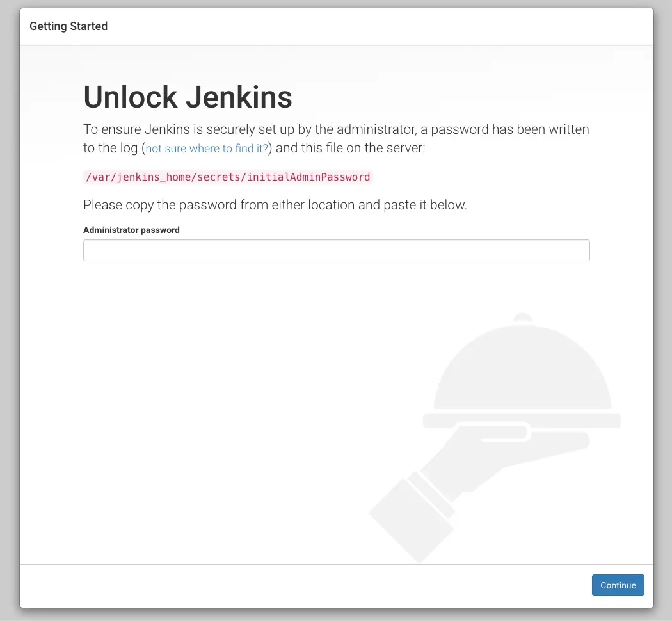
Task: Click the Getting Started title
Action: (68, 26)
